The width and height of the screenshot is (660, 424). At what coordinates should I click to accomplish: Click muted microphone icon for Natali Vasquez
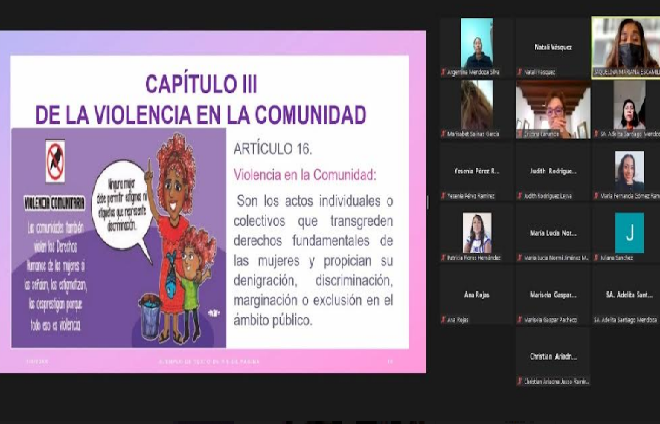tap(520, 72)
